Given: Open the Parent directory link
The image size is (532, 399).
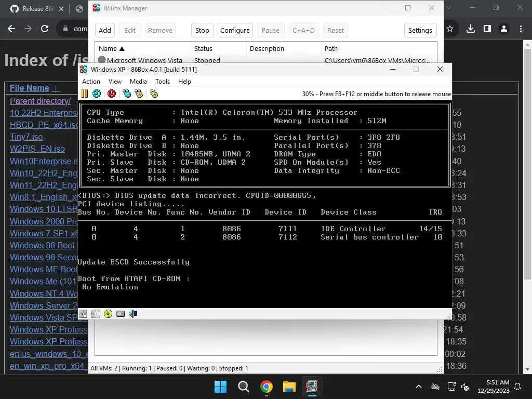Looking at the screenshot, I should 40,101.
